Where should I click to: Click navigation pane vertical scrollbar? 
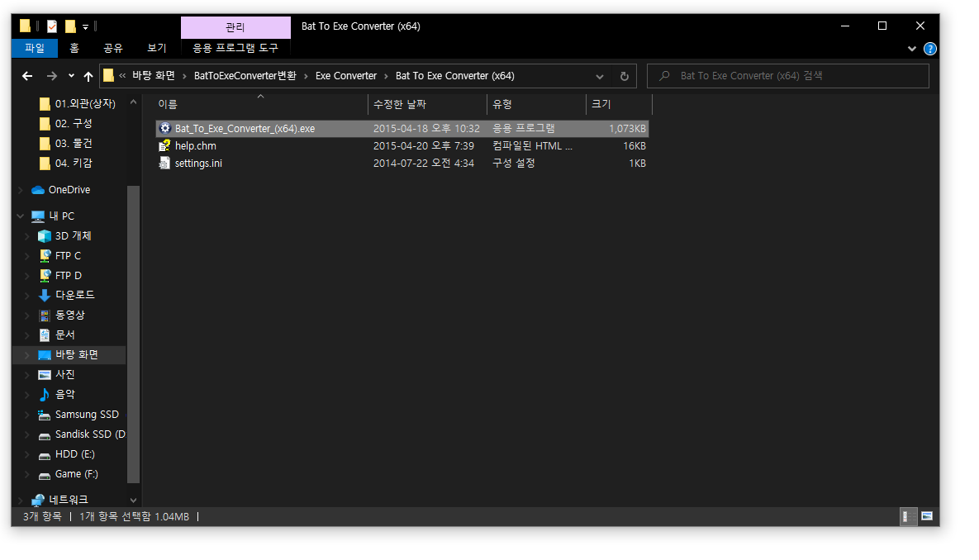point(133,334)
